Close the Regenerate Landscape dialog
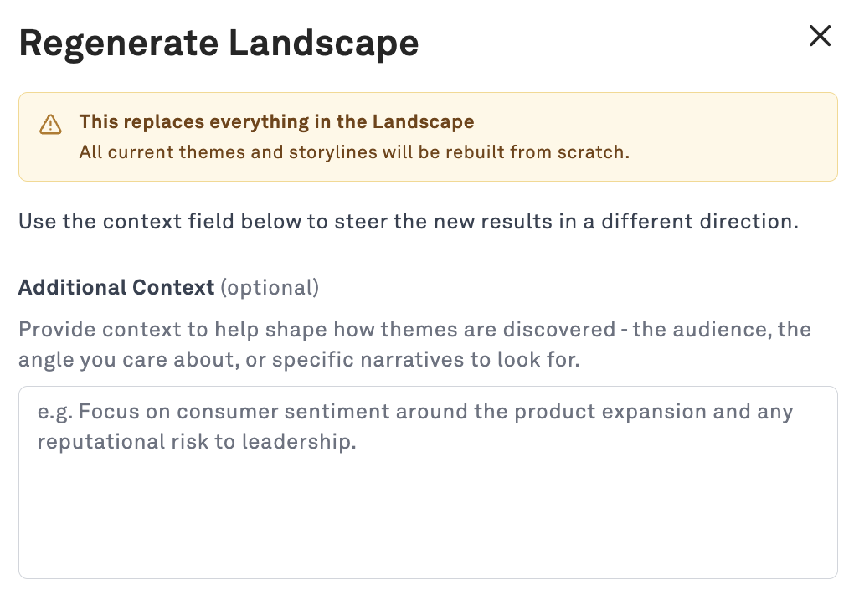Viewport: 854px width, 616px height. point(820,36)
